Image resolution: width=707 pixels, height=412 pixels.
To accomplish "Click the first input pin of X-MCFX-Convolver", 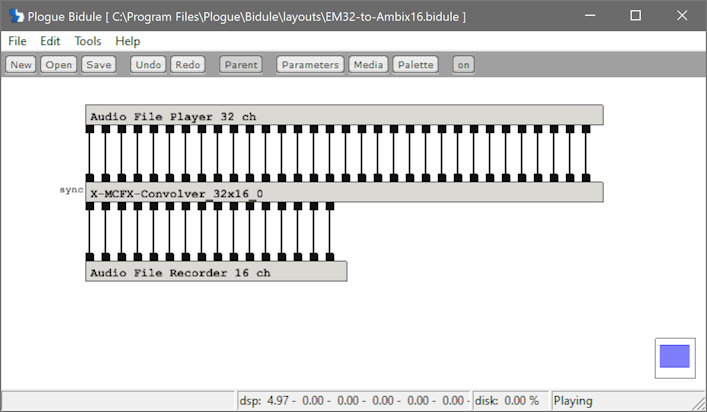I will 90,178.
